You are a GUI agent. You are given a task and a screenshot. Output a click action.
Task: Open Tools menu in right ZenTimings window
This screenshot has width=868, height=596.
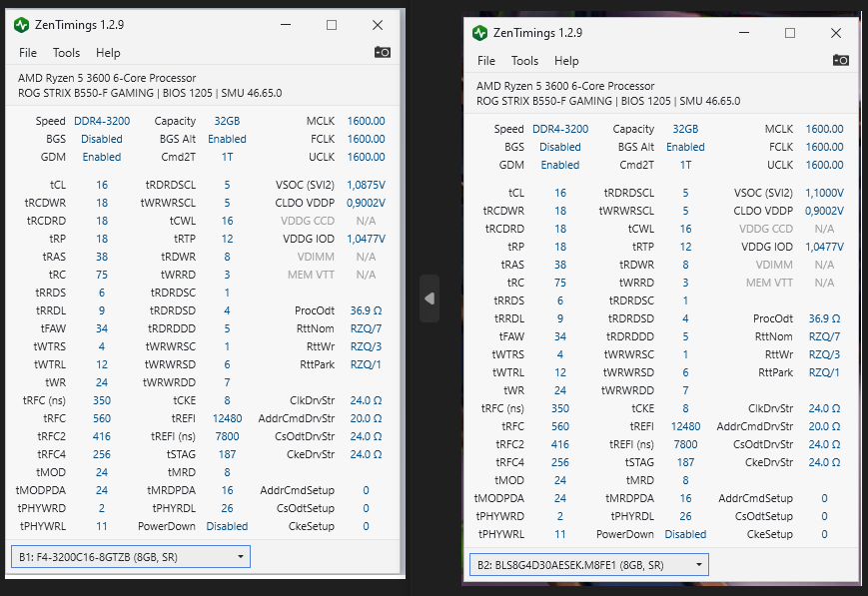coord(524,60)
